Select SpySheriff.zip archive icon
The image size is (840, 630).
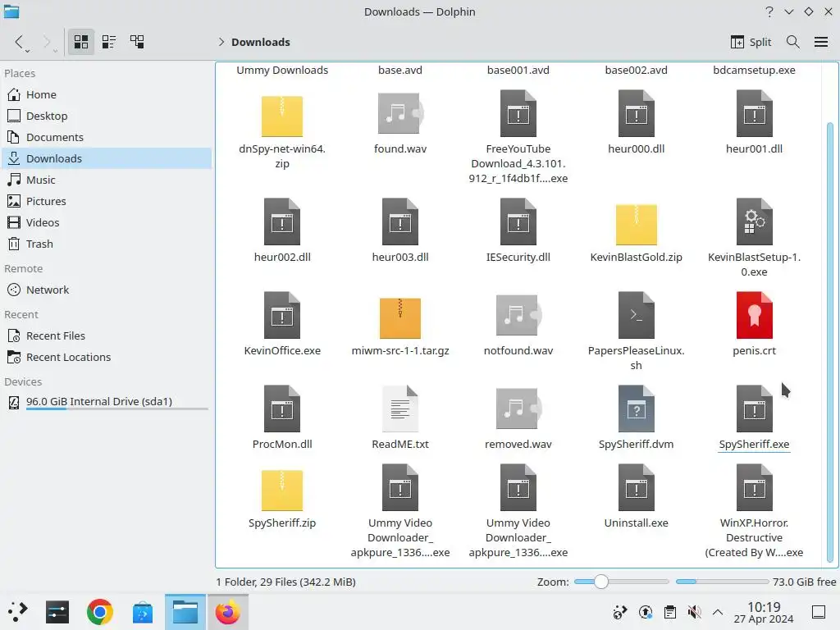[x=282, y=490]
